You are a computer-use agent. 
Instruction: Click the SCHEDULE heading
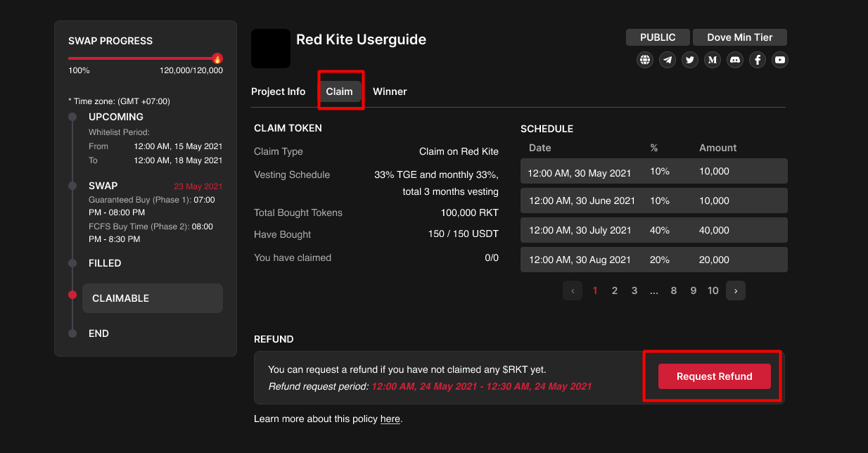click(x=547, y=129)
